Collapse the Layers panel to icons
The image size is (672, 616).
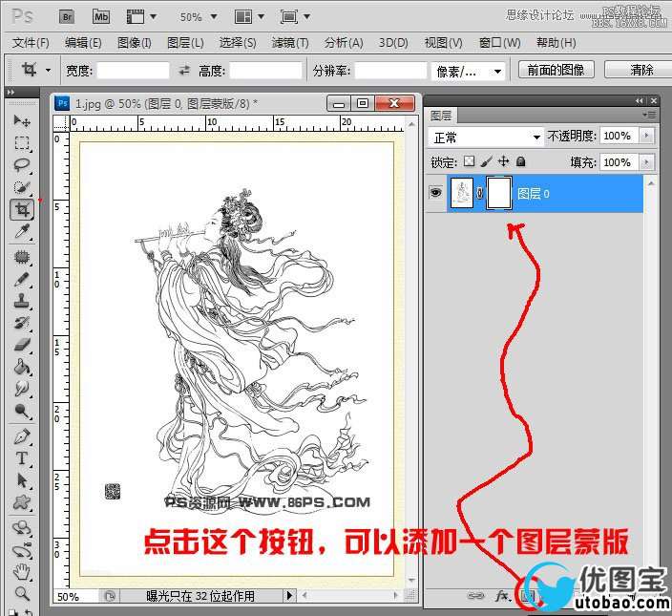[x=640, y=100]
